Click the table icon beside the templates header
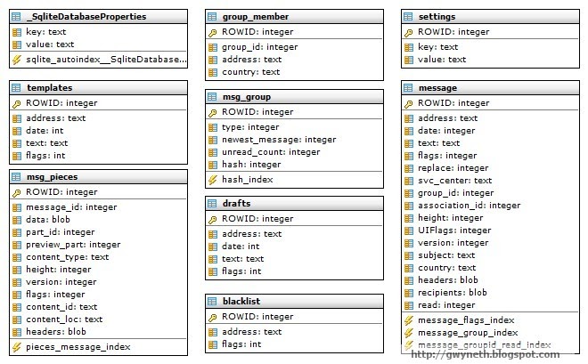Viewport: 588px width, 364px height. [x=16, y=88]
